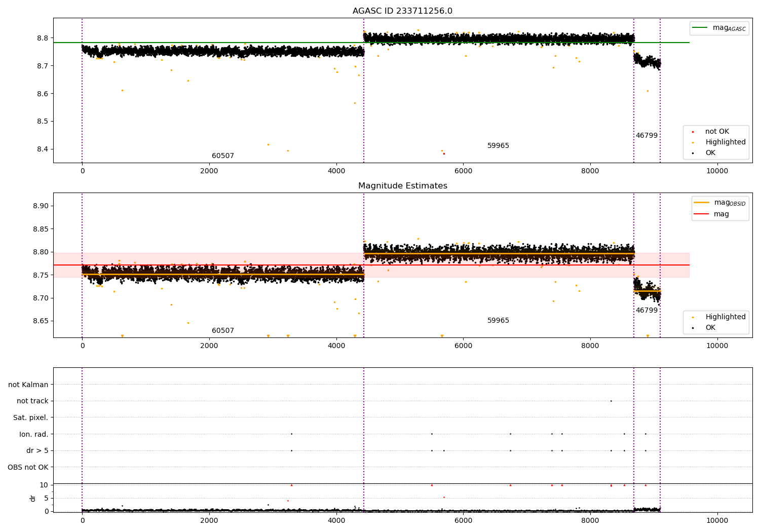Click the "8.75" y-tick in the middle plot
Image resolution: width=760 pixels, height=532 pixels.
point(41,275)
